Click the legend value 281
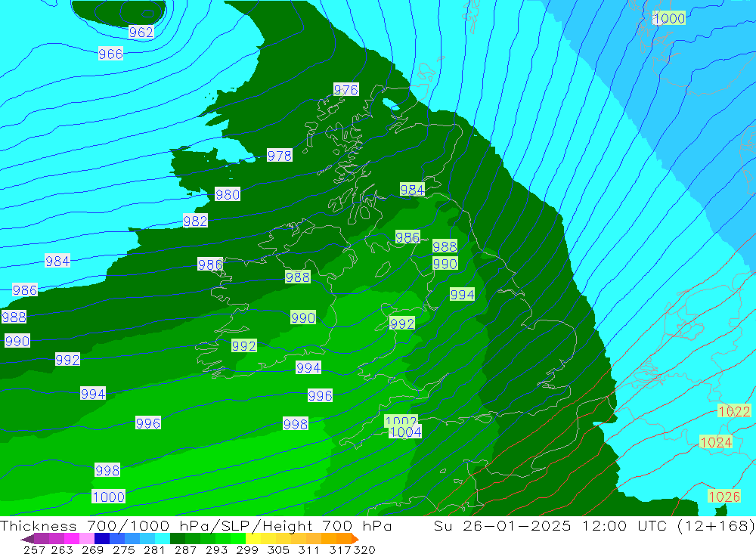 point(154,549)
